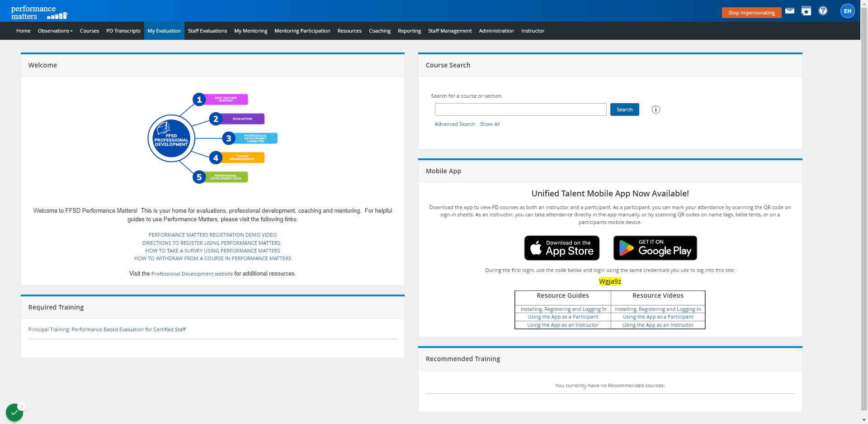Screen dimensions: 868x424
Task: Open the help question mark icon
Action: pyautogui.click(x=823, y=11)
